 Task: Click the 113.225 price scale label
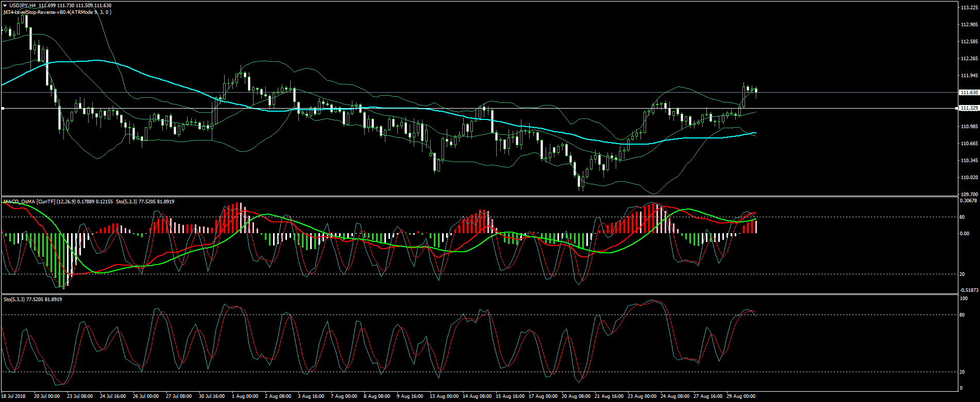coord(969,8)
